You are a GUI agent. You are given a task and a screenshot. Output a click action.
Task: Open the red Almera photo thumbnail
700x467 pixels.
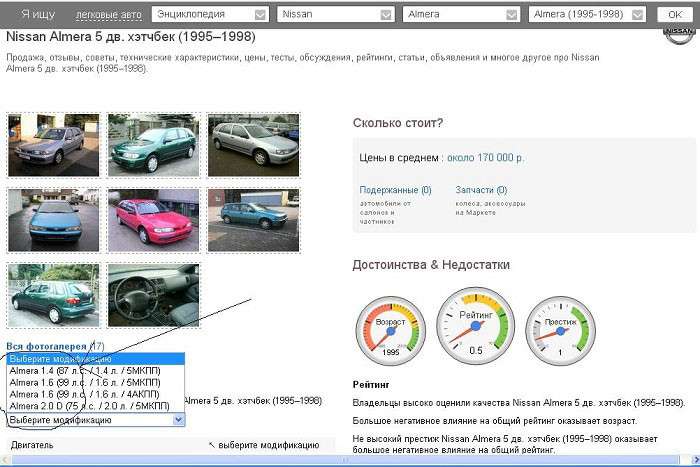click(x=154, y=221)
